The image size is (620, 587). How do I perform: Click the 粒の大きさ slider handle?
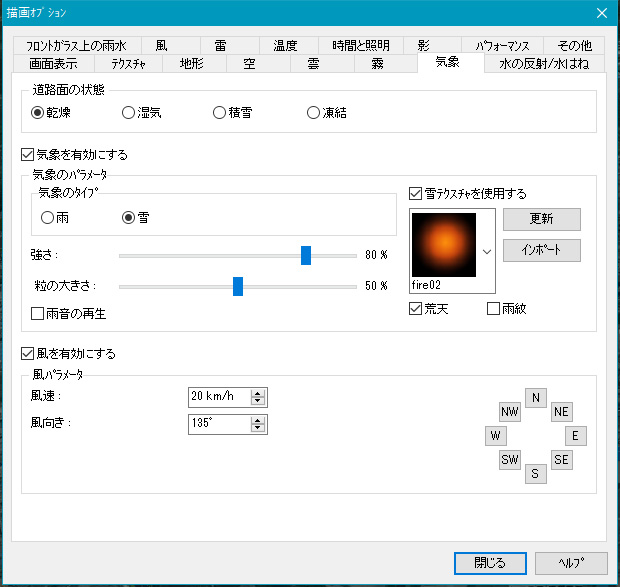click(x=238, y=286)
